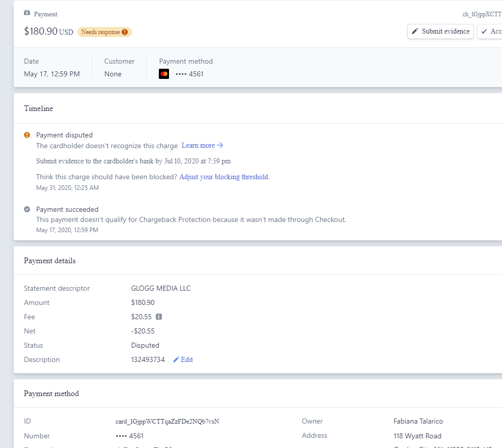The image size is (502, 448).
Task: Click the payment card icon beside Payment heading
Action: (27, 13)
